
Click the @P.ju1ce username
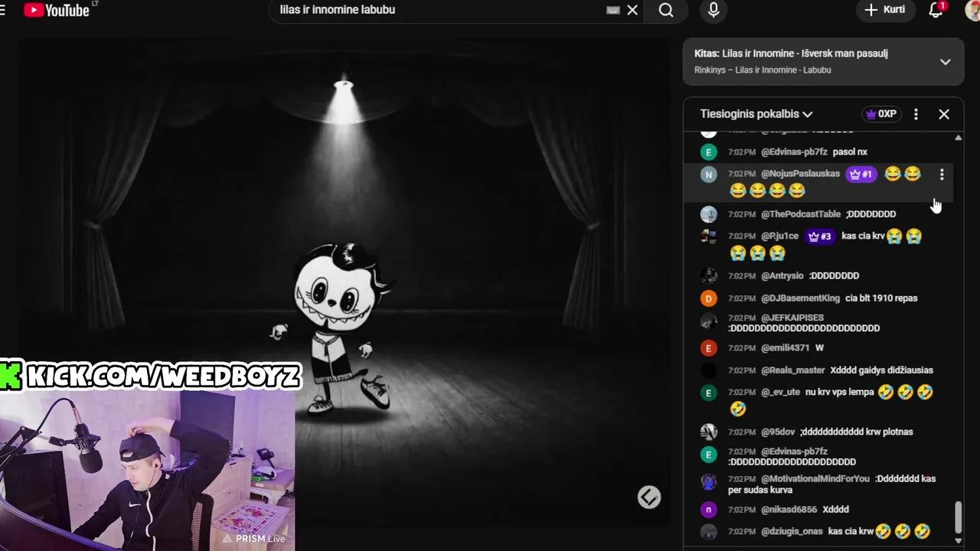pos(779,236)
